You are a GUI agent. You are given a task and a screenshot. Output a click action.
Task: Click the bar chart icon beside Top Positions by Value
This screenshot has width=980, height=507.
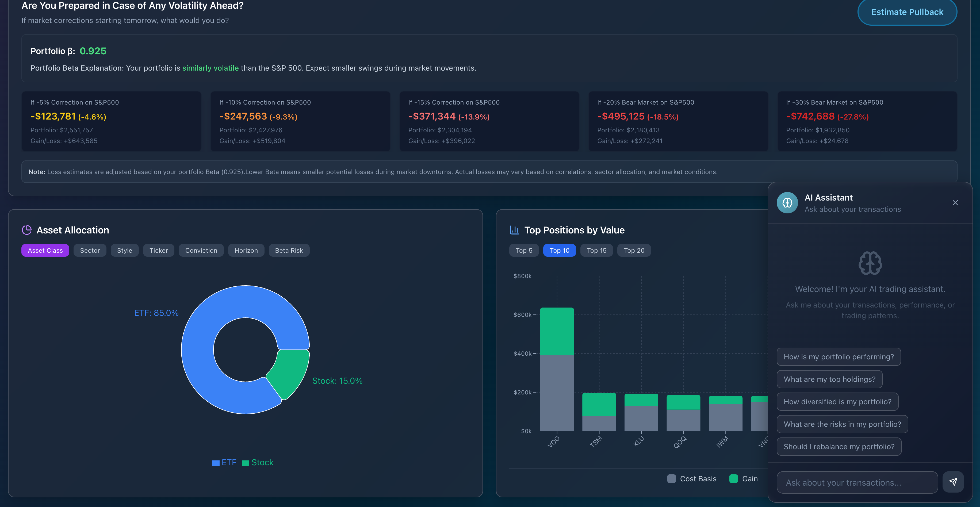pyautogui.click(x=514, y=230)
